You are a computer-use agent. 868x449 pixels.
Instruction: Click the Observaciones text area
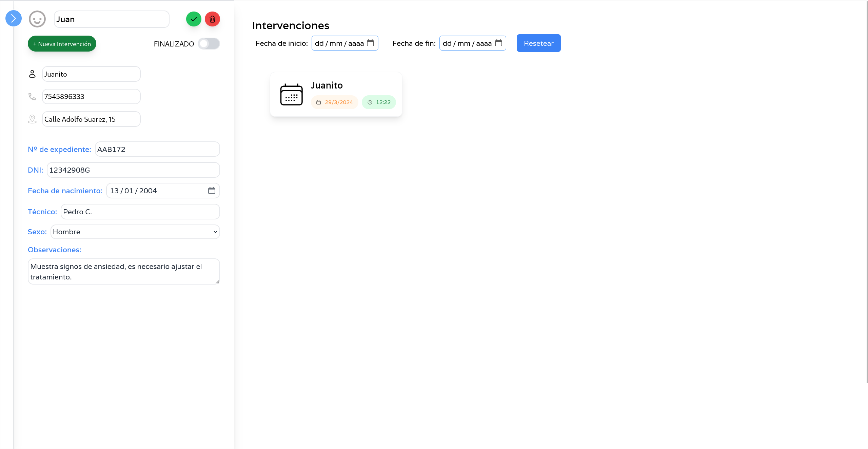tap(124, 272)
